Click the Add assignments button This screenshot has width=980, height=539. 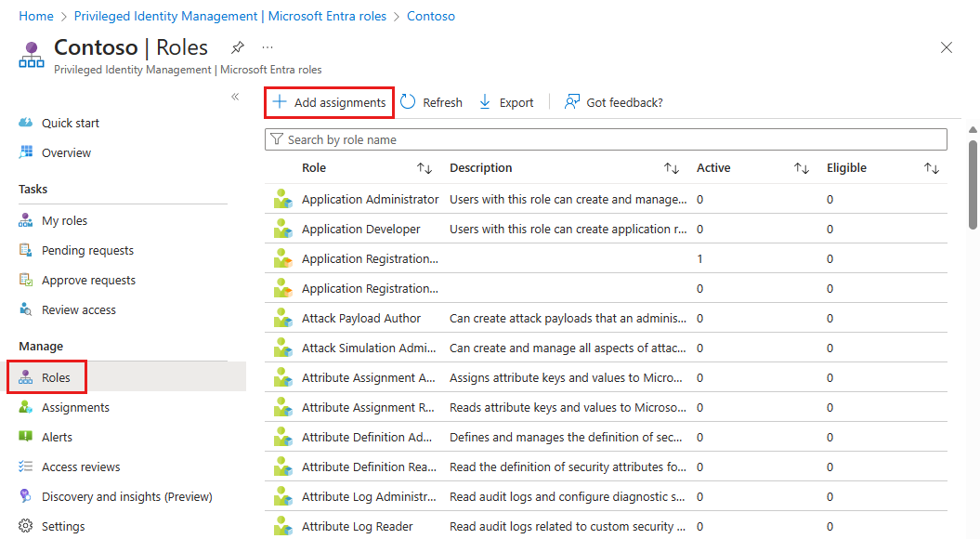click(329, 102)
